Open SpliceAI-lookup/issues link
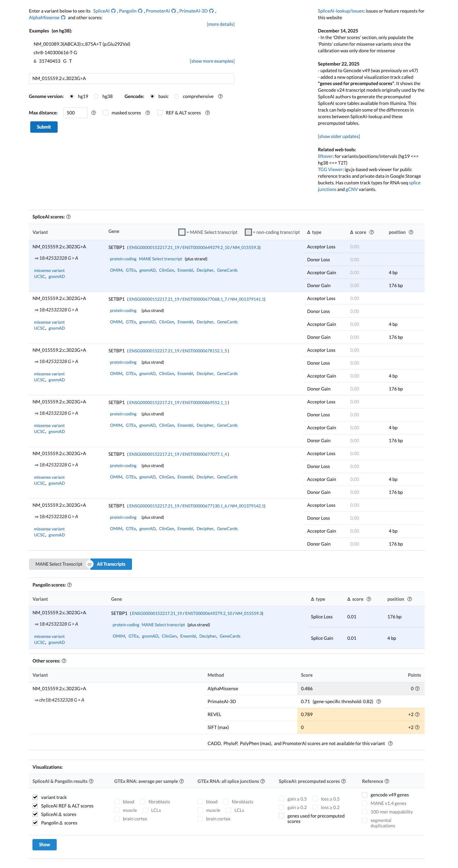This screenshot has height=868, width=458. 341,11
